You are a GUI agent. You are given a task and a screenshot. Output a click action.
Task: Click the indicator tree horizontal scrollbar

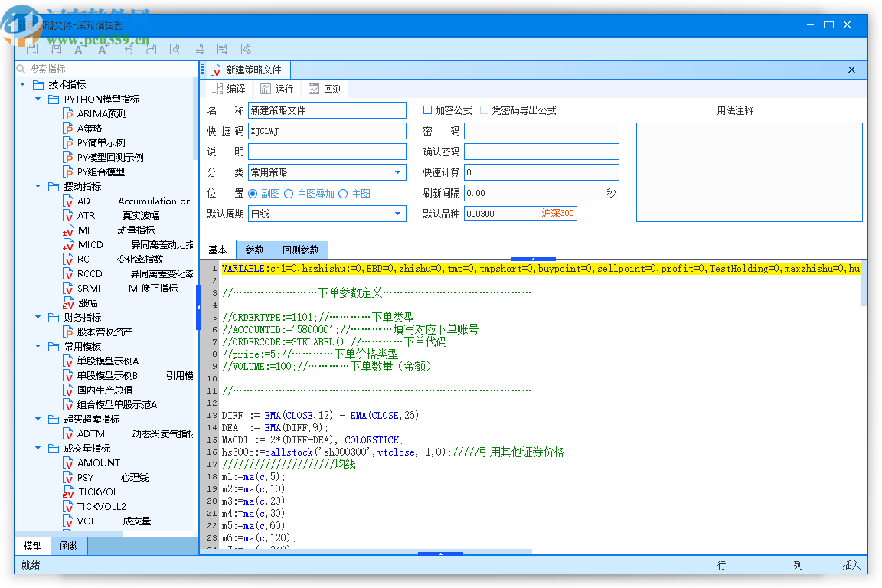pyautogui.click(x=69, y=534)
